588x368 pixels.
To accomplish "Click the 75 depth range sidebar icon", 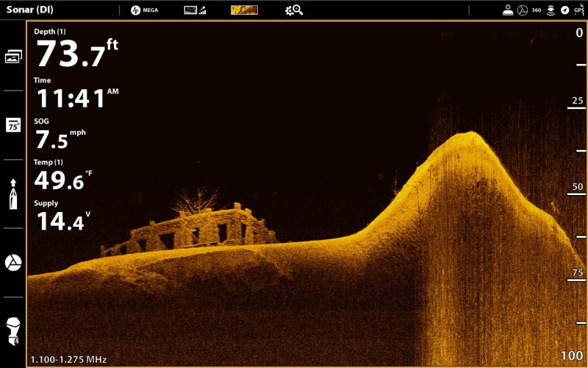I will coord(13,125).
